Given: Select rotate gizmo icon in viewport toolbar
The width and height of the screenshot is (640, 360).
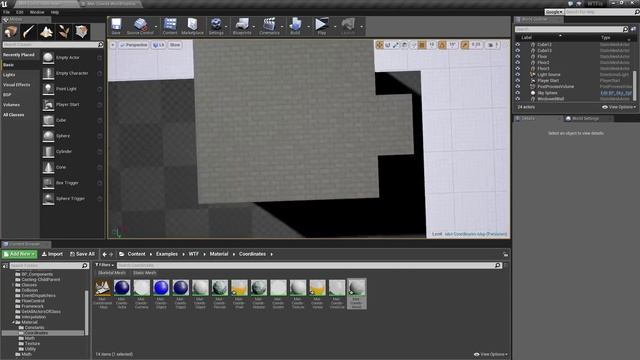Looking at the screenshot, I should pyautogui.click(x=388, y=45).
